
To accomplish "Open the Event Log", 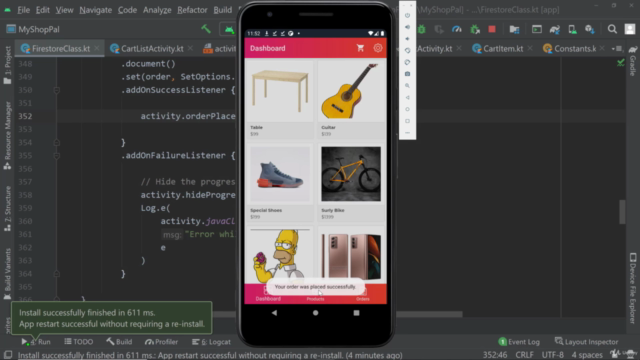I will click(519, 342).
